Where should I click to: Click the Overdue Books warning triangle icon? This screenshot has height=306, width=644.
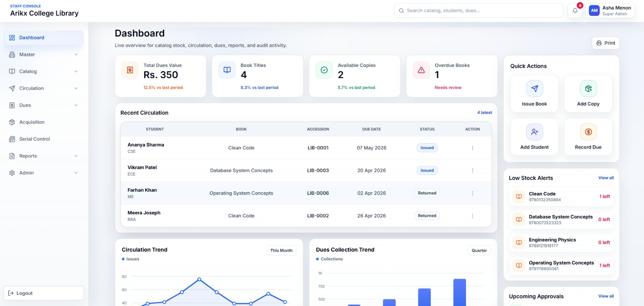421,70
